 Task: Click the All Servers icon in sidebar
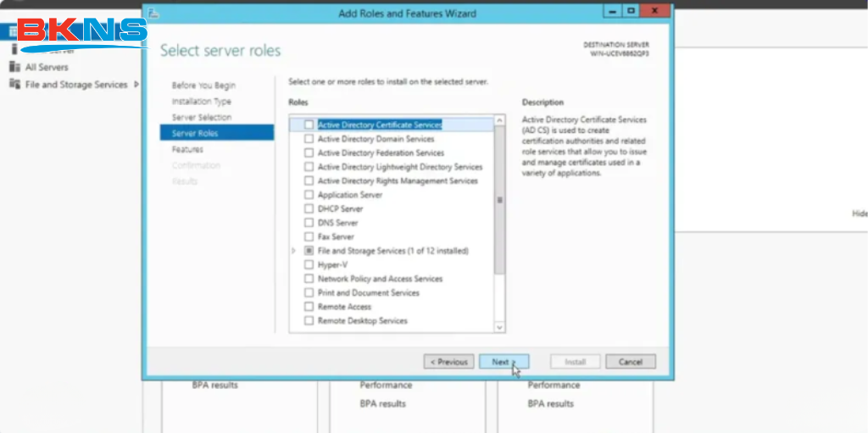(x=14, y=67)
